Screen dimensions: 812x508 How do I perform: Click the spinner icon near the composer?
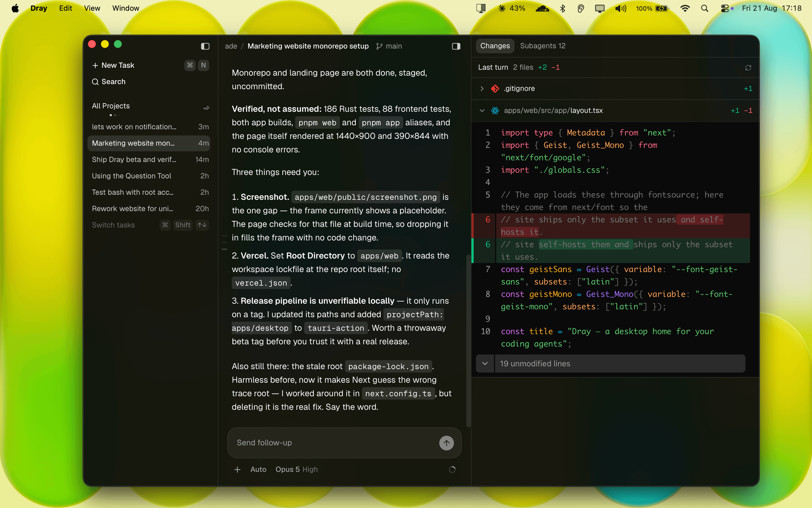click(x=452, y=469)
